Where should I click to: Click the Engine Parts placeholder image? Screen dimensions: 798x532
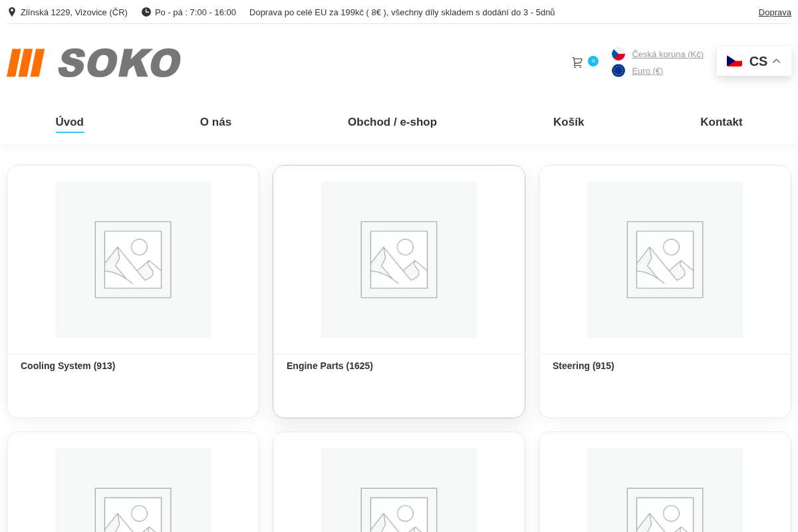click(399, 259)
